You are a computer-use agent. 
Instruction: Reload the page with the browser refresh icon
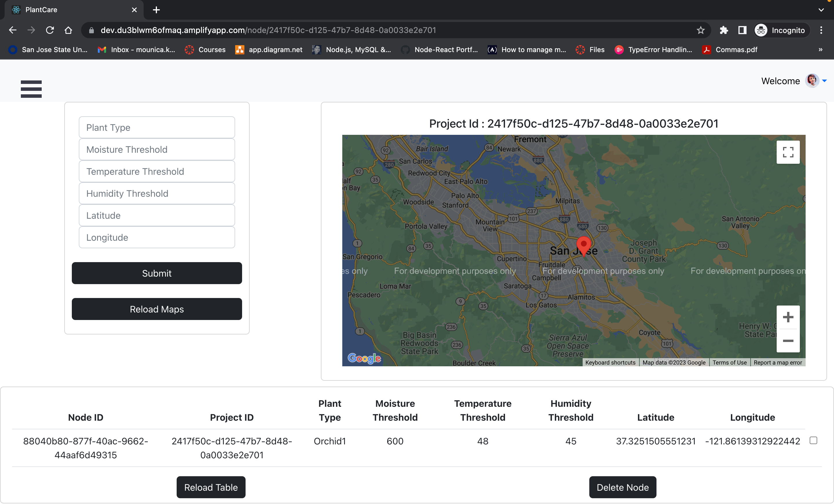click(x=50, y=30)
